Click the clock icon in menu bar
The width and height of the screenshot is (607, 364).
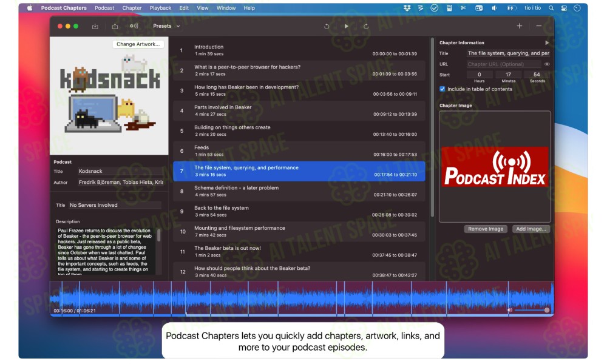tap(577, 8)
